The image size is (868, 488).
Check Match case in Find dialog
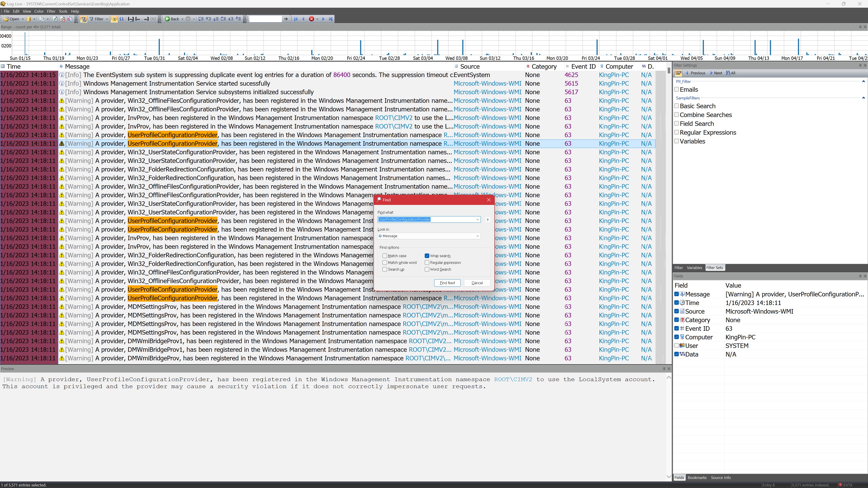385,256
